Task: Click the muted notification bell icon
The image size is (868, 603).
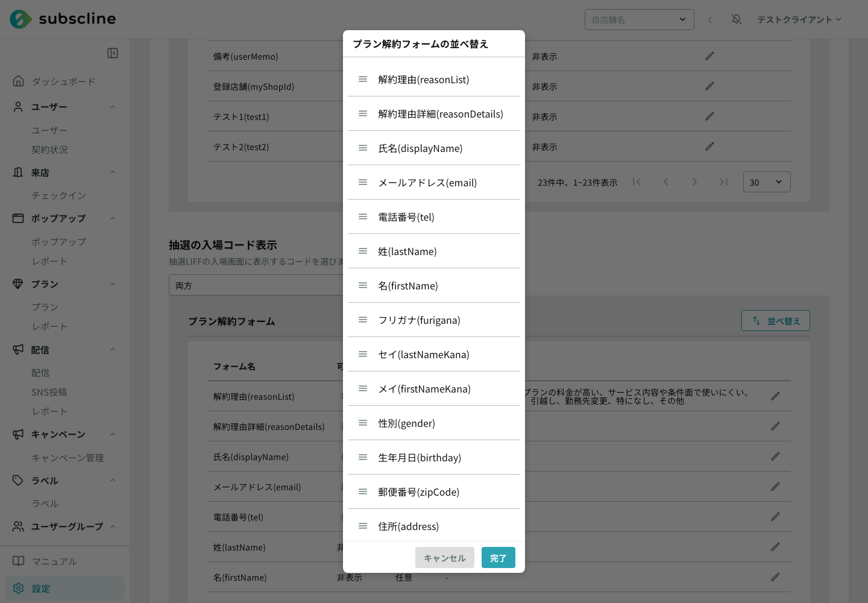Action: click(x=737, y=19)
